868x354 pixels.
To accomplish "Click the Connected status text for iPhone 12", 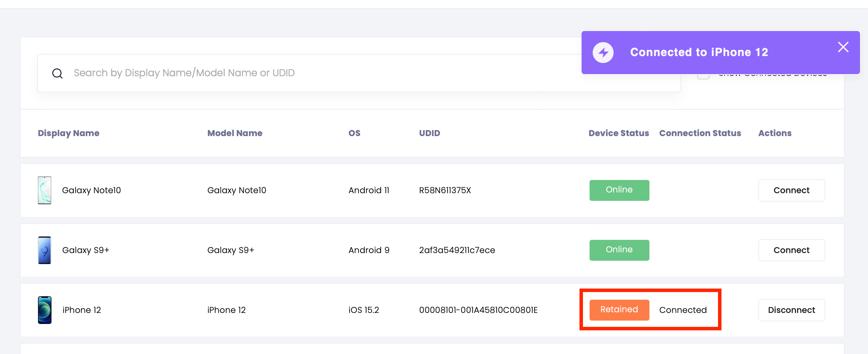I will point(683,310).
